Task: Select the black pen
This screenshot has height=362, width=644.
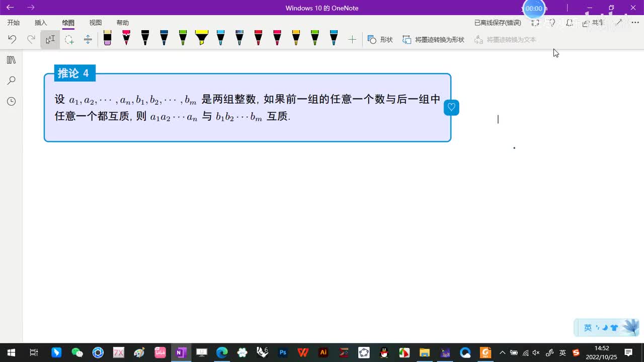Action: point(145,38)
